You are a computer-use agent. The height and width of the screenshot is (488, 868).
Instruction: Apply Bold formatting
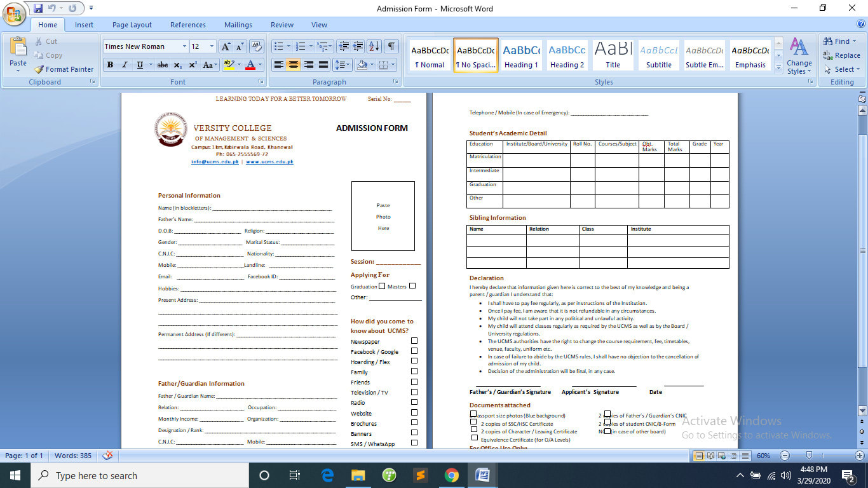[110, 65]
